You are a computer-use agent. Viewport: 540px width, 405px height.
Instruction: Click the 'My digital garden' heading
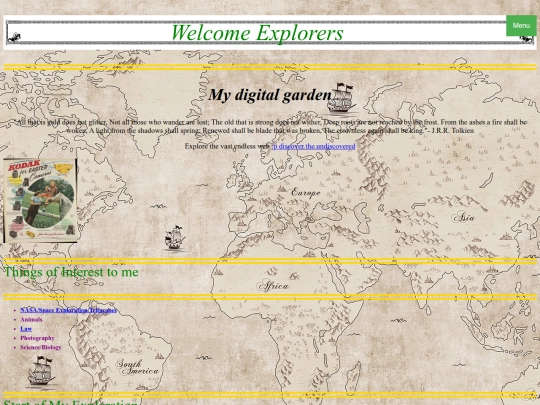click(270, 95)
